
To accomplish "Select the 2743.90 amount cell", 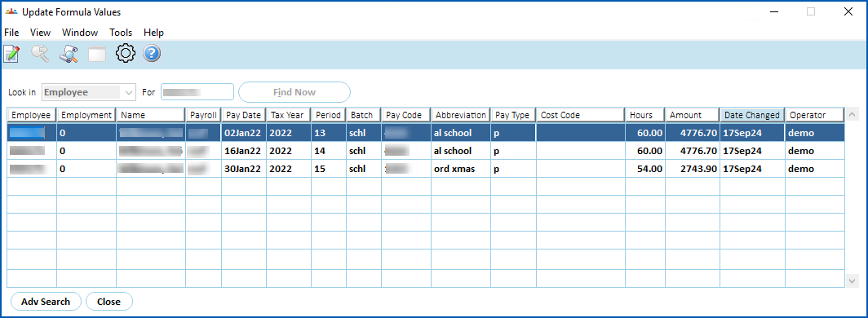I will coord(693,169).
